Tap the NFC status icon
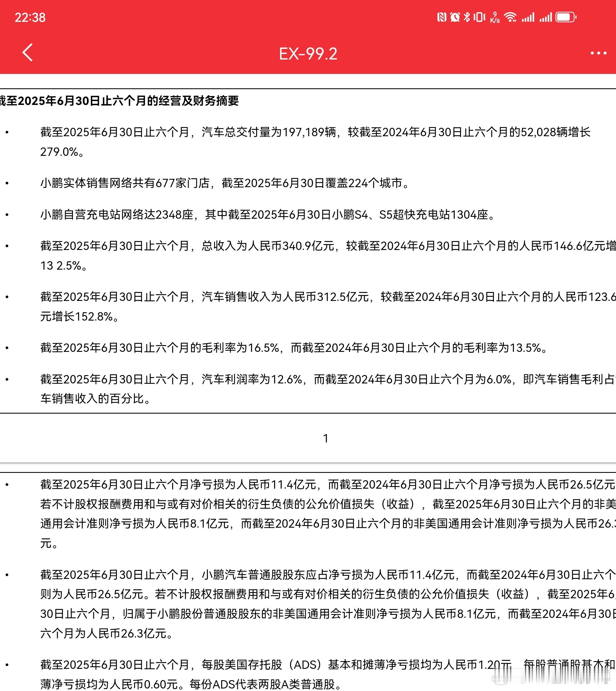This screenshot has width=616, height=691. (x=442, y=17)
